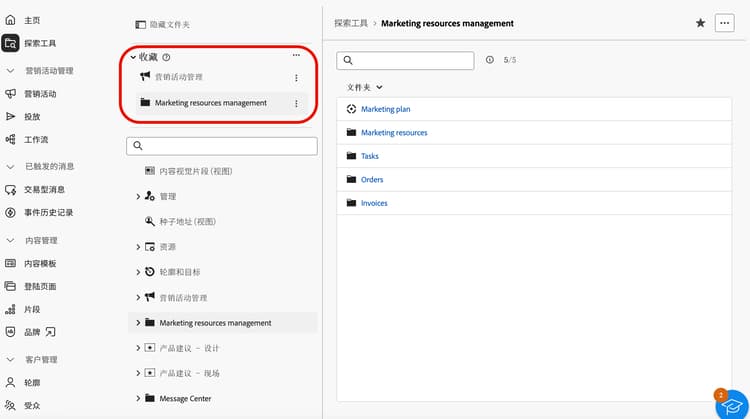Collapse 内容管理 section in left navigation
The image size is (750, 419).
pyautogui.click(x=11, y=241)
